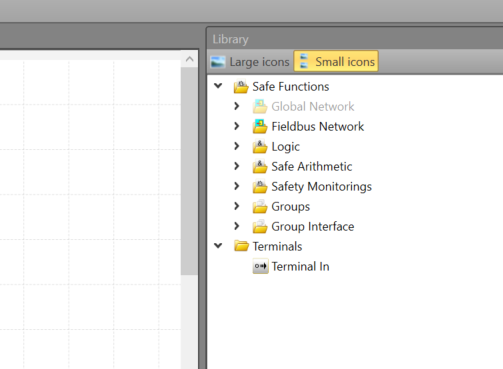Click the Terminal In block icon
Viewport: 503px width, 369px height.
point(260,266)
